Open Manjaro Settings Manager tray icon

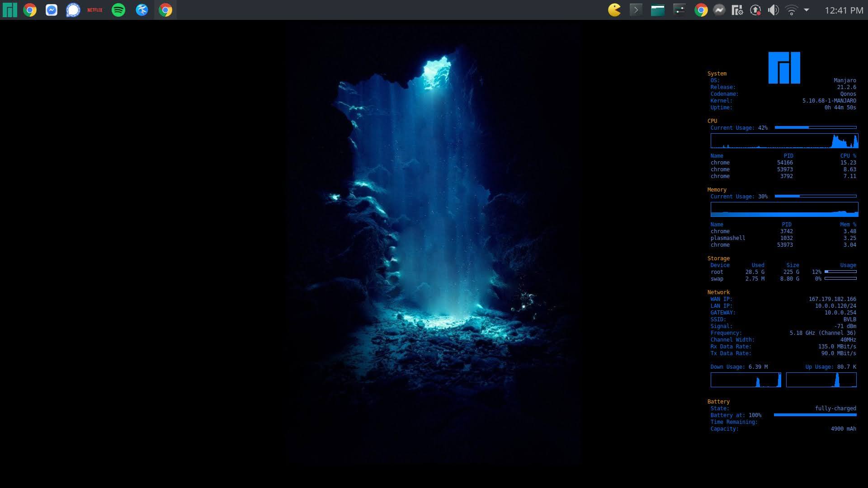pos(737,10)
